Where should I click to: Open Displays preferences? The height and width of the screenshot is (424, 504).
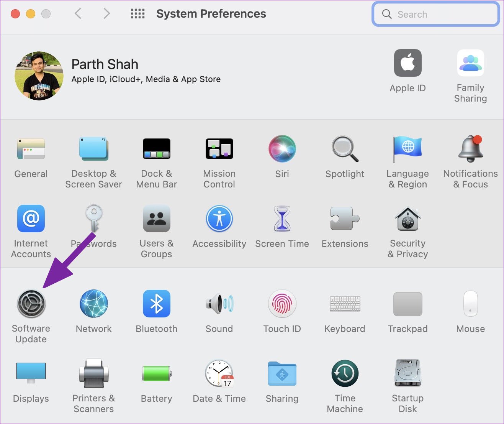(31, 373)
